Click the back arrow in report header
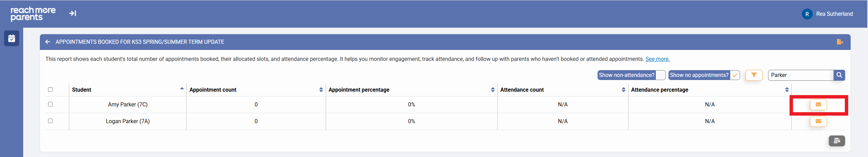The width and height of the screenshot is (868, 157). (x=48, y=42)
